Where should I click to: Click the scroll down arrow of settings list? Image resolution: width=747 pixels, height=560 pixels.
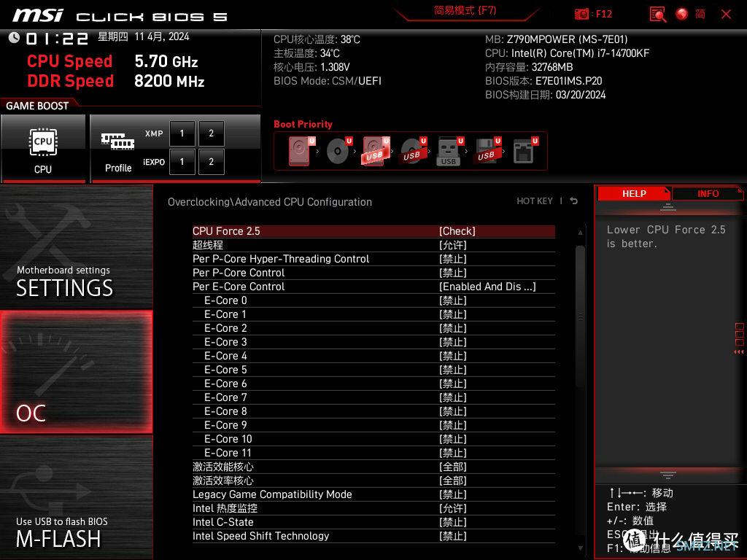(580, 548)
